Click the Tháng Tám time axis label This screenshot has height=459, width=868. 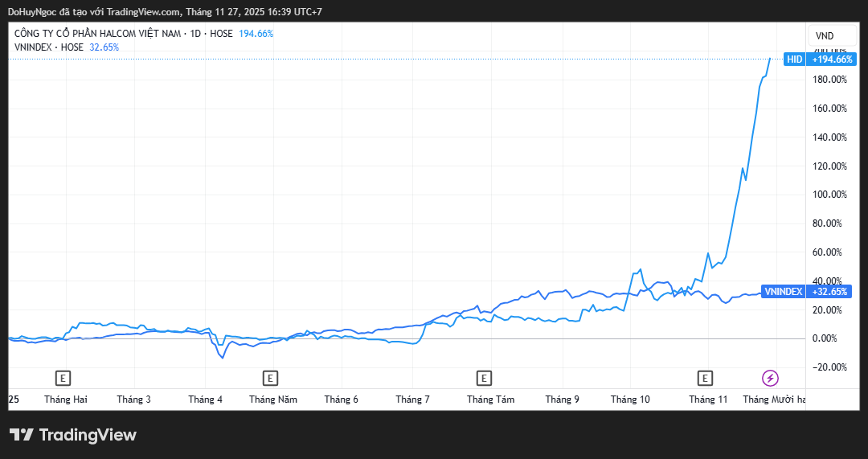pos(490,400)
